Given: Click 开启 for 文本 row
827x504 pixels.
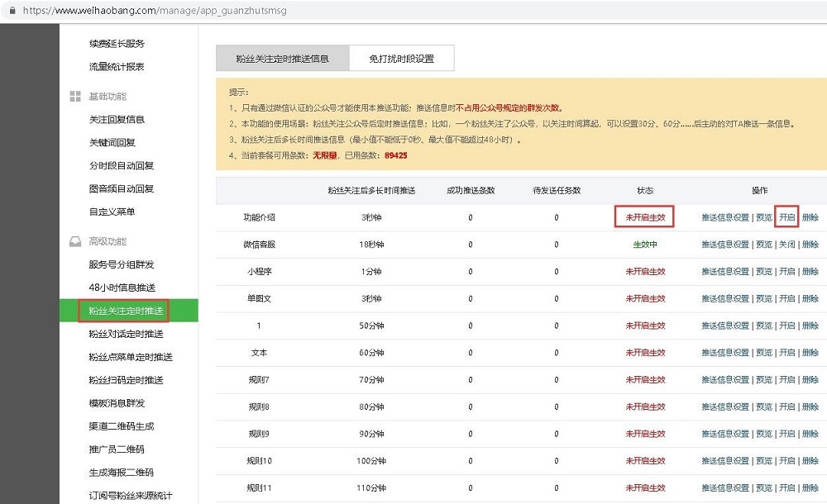Looking at the screenshot, I should 787,352.
